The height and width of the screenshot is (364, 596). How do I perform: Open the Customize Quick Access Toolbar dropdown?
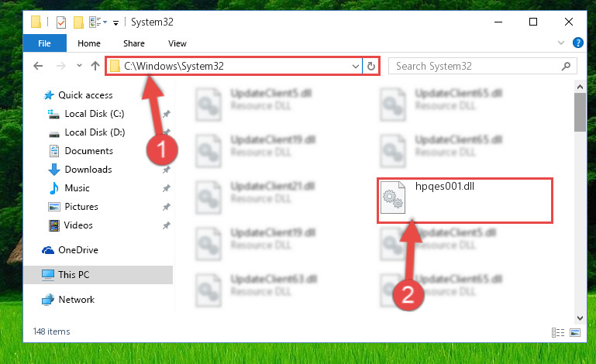115,23
